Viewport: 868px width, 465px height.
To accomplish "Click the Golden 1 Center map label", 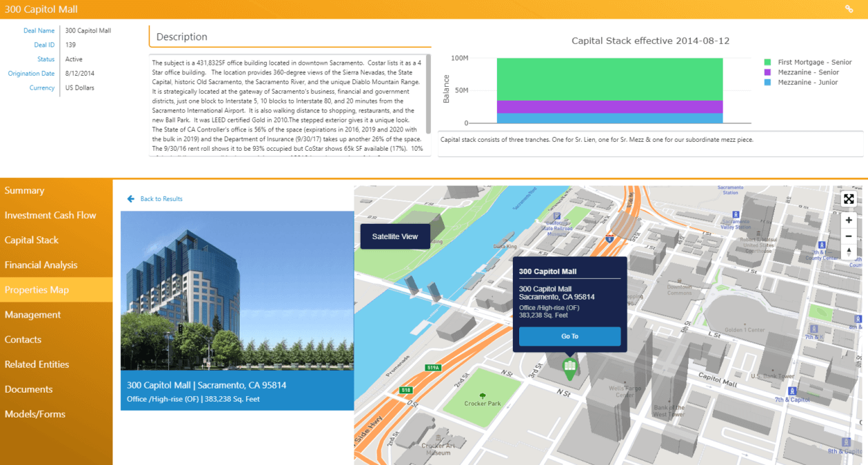I will [x=745, y=330].
